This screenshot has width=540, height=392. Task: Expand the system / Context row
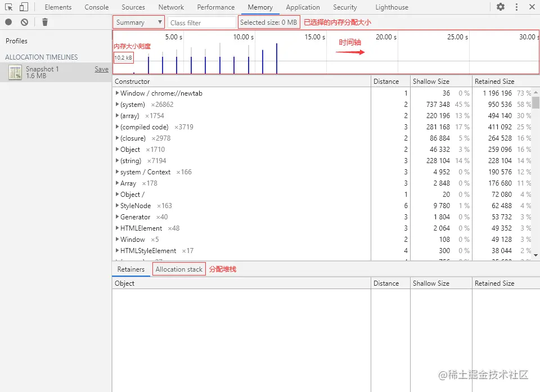[x=117, y=172]
